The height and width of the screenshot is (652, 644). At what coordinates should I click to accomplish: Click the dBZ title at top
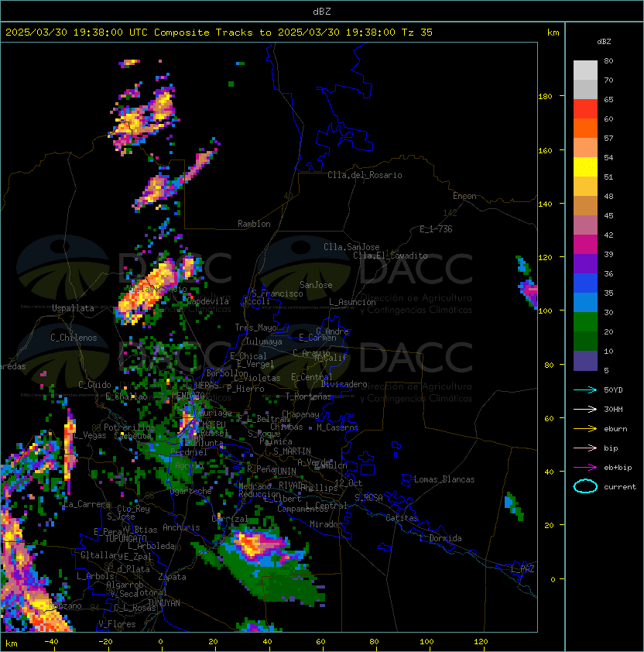click(322, 12)
